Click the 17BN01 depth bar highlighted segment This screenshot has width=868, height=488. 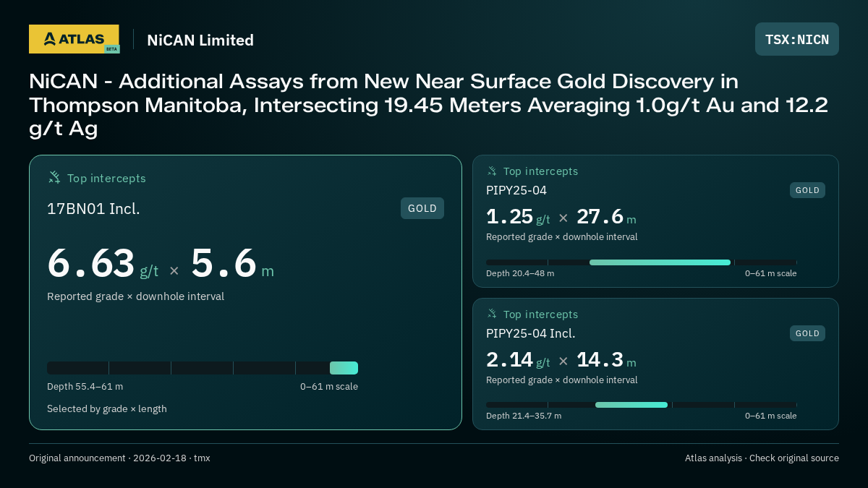tap(344, 368)
